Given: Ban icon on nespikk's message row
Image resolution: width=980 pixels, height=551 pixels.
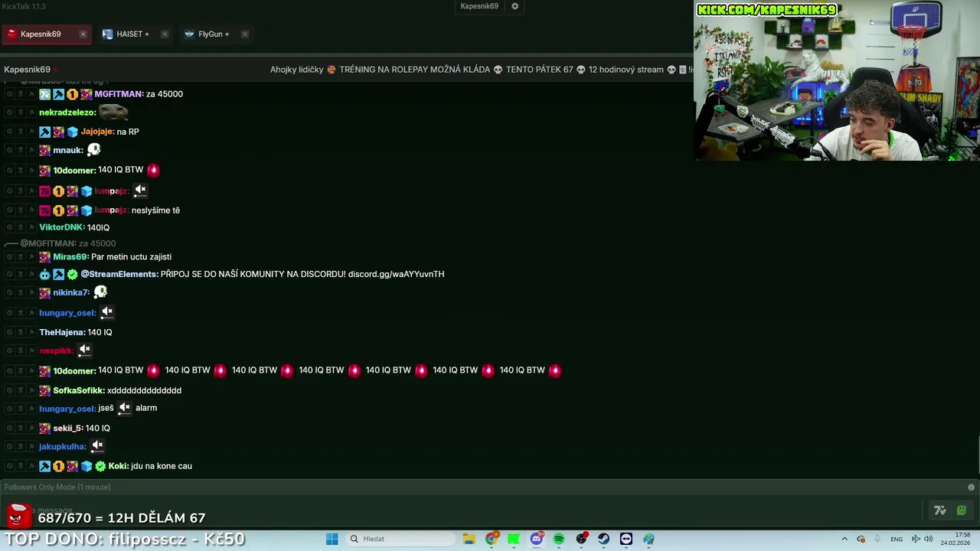Looking at the screenshot, I should (9, 350).
